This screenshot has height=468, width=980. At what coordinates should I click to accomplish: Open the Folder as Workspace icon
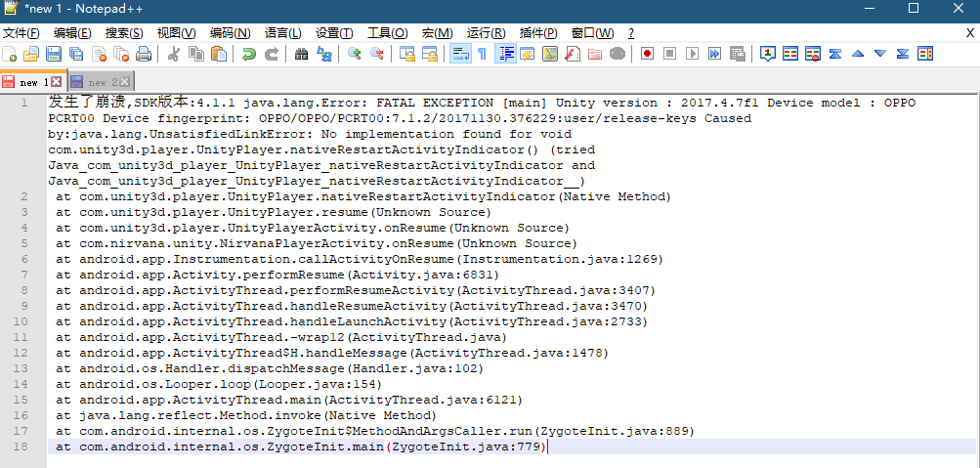point(594,55)
